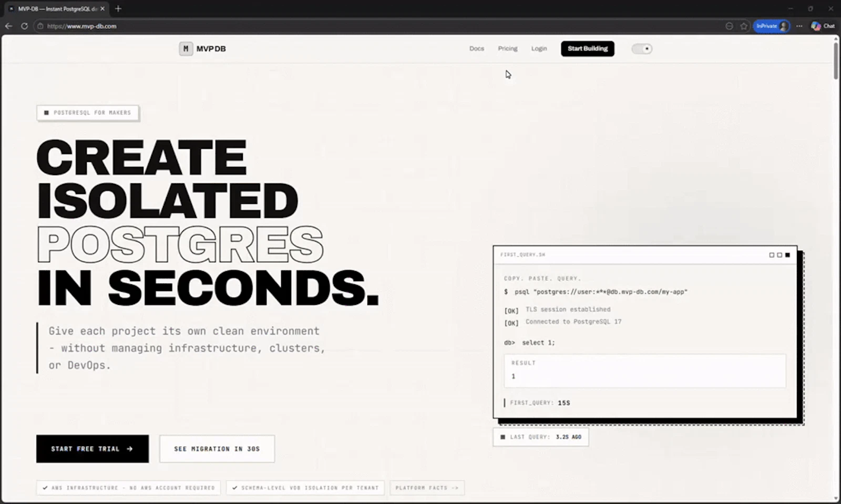
Task: Click the MVPDB brand name text
Action: tap(211, 49)
